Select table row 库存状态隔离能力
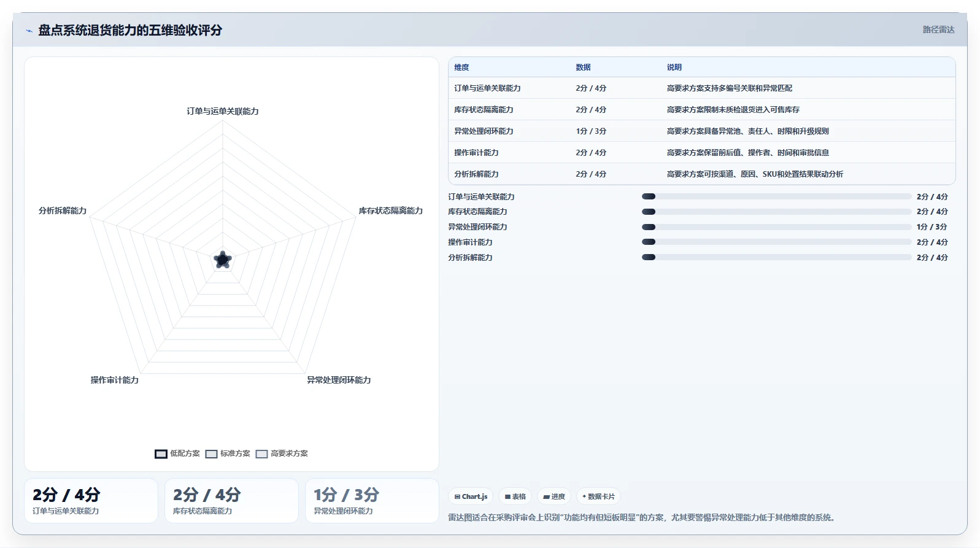980x548 pixels. [702, 110]
